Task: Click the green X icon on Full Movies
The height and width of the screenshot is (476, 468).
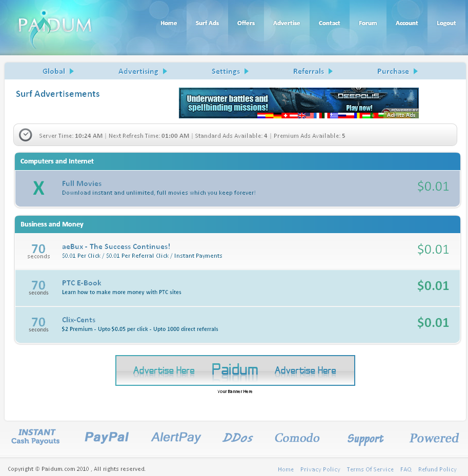Action: click(38, 188)
